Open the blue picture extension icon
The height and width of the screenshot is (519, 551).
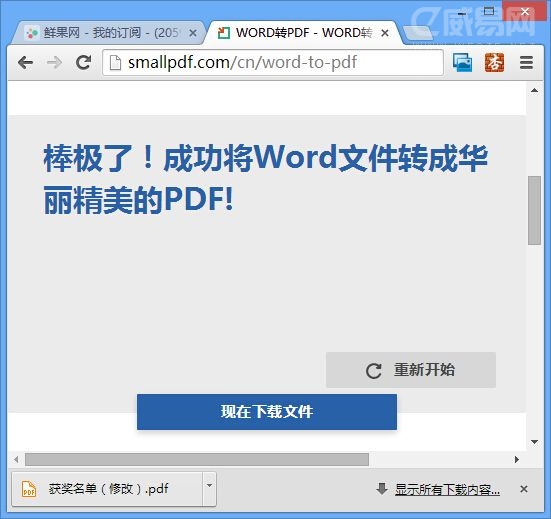462,63
